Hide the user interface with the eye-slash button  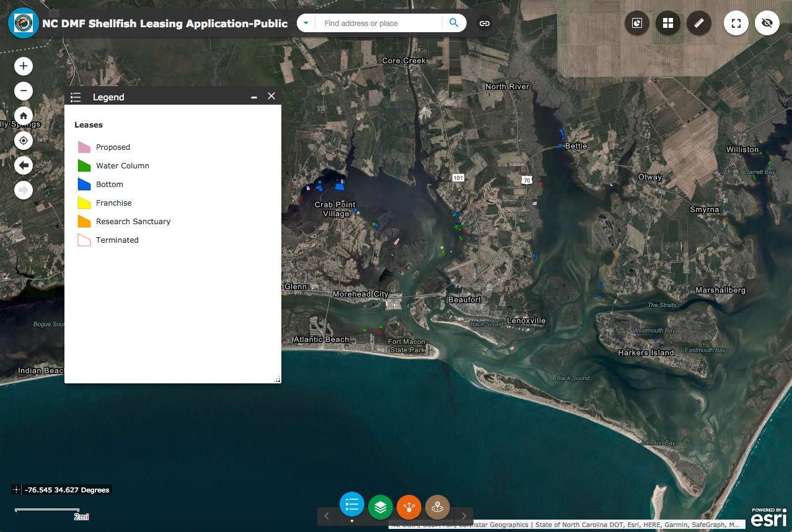click(767, 23)
